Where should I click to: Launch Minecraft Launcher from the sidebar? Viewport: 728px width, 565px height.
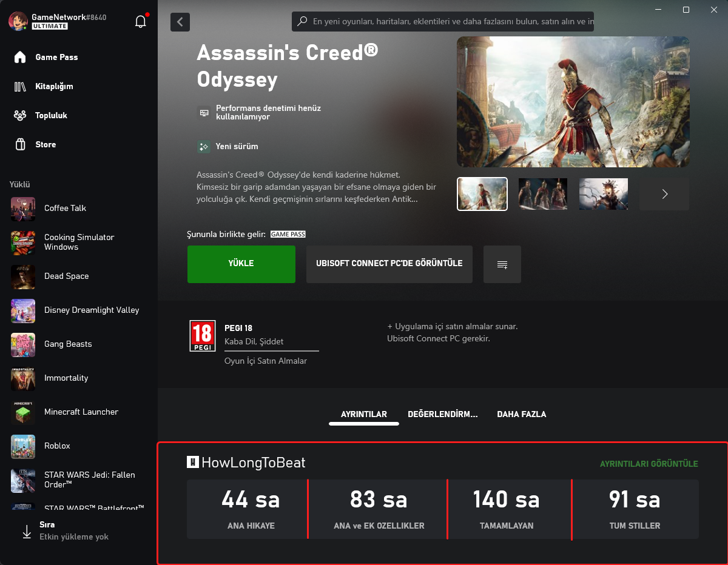click(81, 412)
